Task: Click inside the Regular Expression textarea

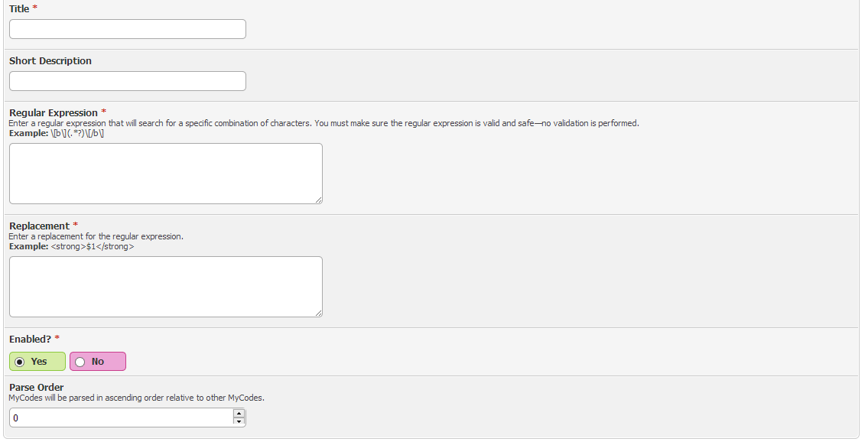Action: coord(165,174)
